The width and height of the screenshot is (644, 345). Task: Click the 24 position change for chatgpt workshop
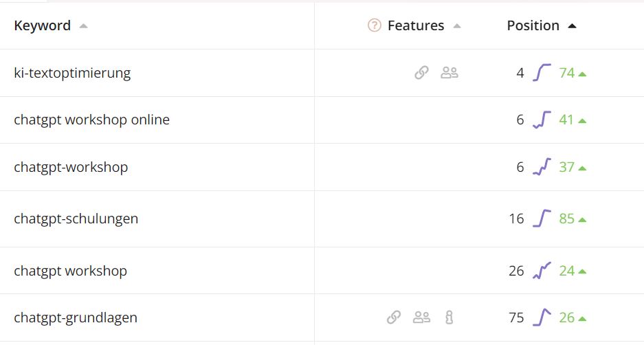pos(566,271)
